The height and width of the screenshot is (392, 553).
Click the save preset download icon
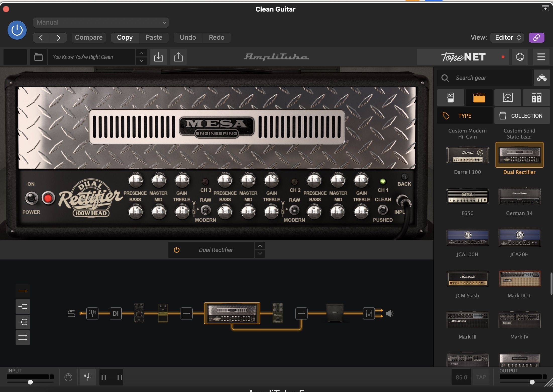point(158,57)
